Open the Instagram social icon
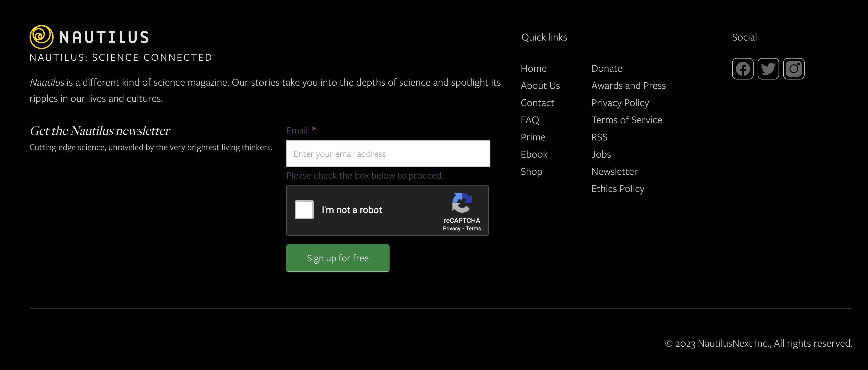 tap(794, 69)
